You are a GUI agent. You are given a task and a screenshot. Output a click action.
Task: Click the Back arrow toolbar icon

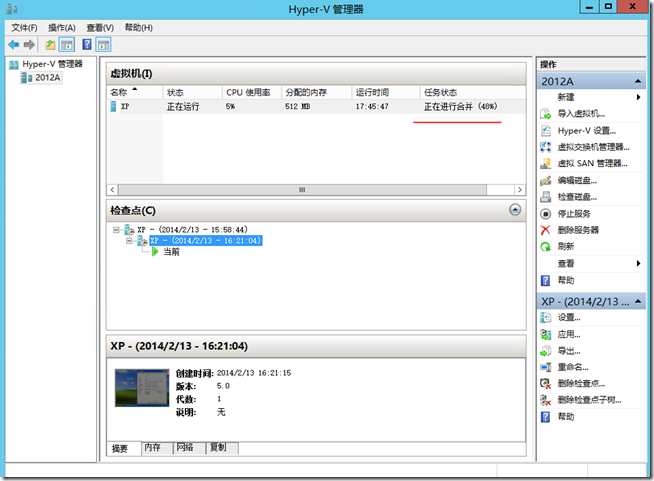pos(14,44)
